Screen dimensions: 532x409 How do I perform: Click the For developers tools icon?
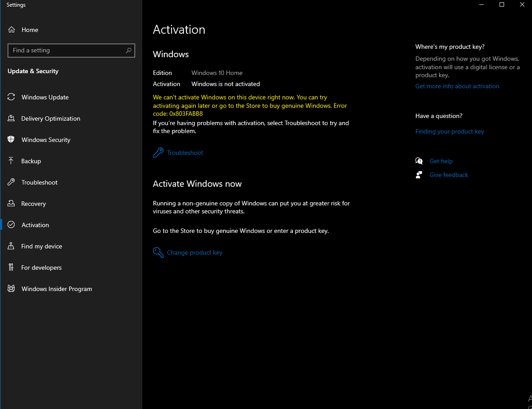coord(12,267)
